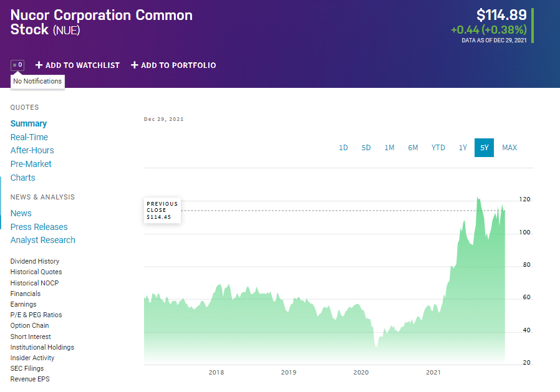Open Earnings page
This screenshot has width=560, height=392.
tap(23, 304)
